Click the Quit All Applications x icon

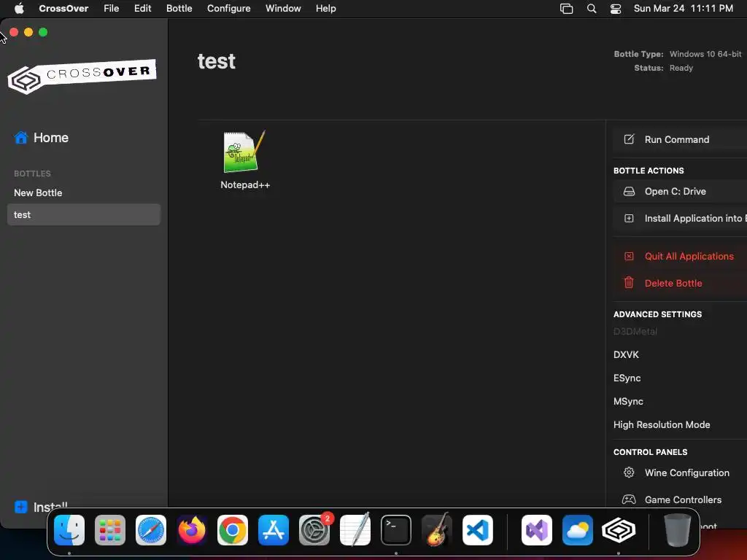click(629, 256)
